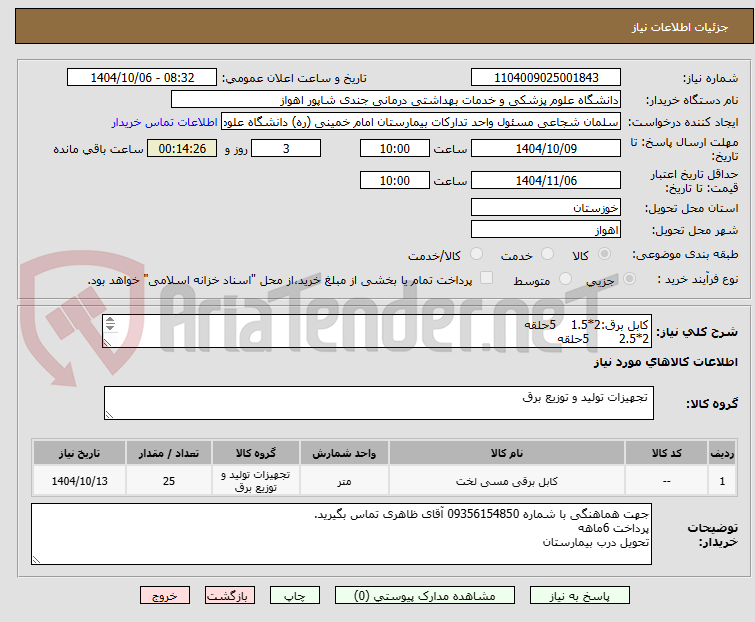The width and height of the screenshot is (755, 622).
Task: Click the بازگشت back button
Action: pyautogui.click(x=229, y=596)
